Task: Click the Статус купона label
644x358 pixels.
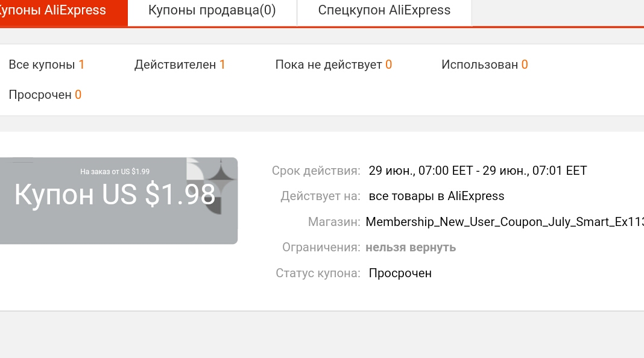Action: [318, 274]
